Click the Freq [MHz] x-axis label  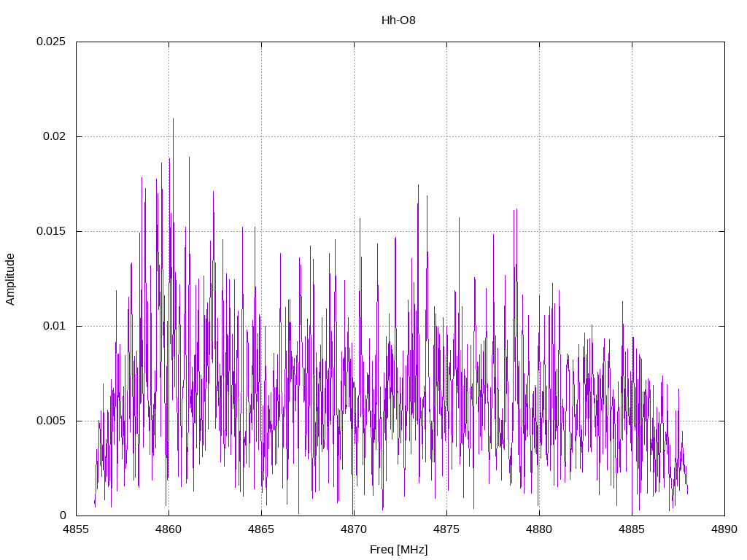(x=398, y=550)
